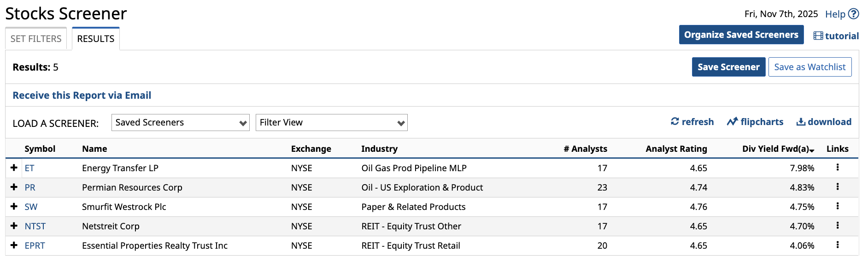
Task: Sort by Div Yield Fwd(a) column
Action: point(778,149)
